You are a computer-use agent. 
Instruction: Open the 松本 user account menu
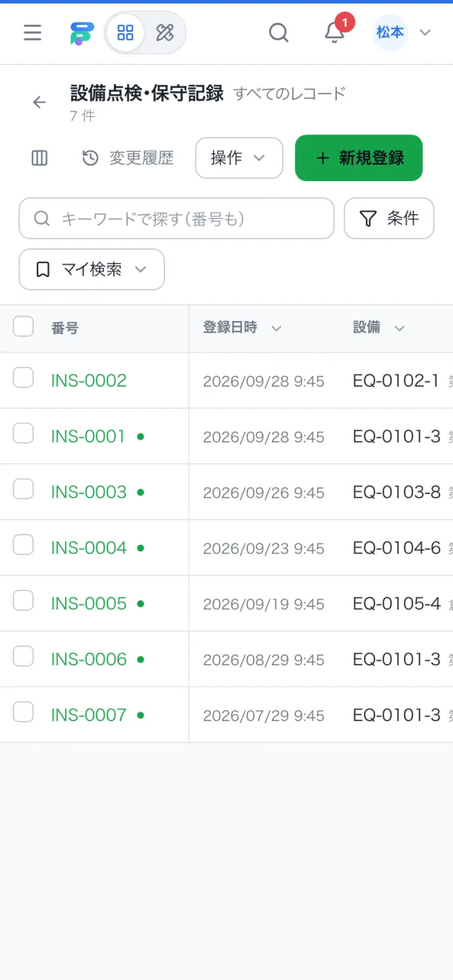[402, 33]
